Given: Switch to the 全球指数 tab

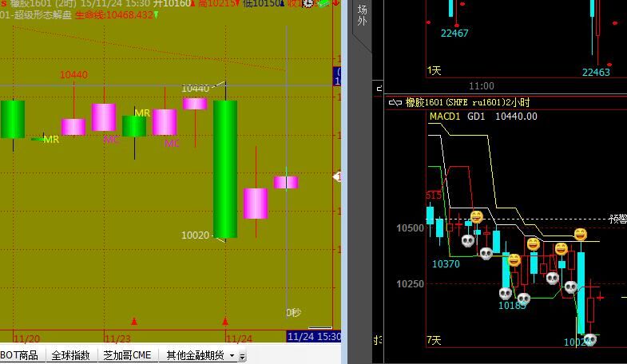Looking at the screenshot, I should (70, 355).
